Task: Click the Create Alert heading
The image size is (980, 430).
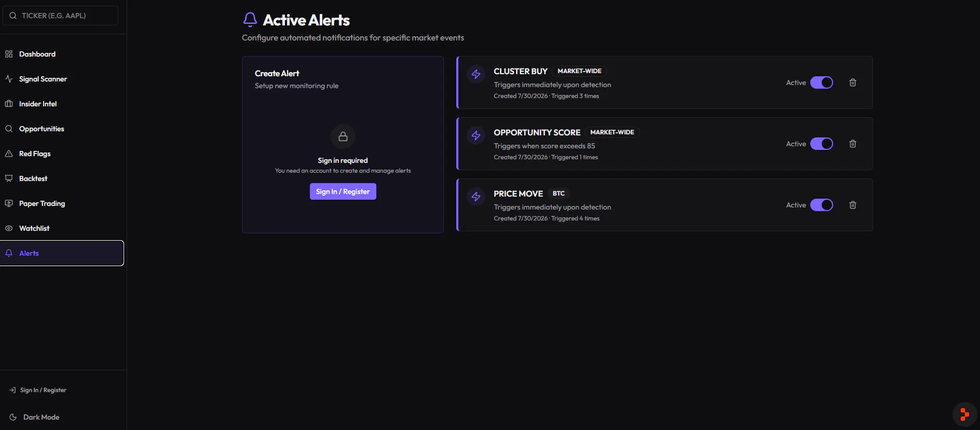Action: tap(277, 73)
